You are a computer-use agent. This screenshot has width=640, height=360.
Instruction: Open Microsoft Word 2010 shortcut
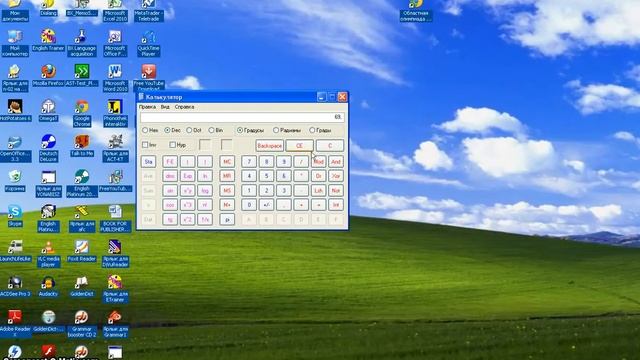pos(115,78)
